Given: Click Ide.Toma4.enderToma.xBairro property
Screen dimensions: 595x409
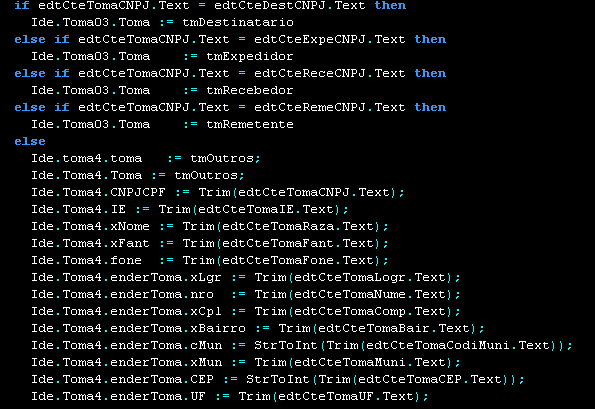Looking at the screenshot, I should pos(139,329).
